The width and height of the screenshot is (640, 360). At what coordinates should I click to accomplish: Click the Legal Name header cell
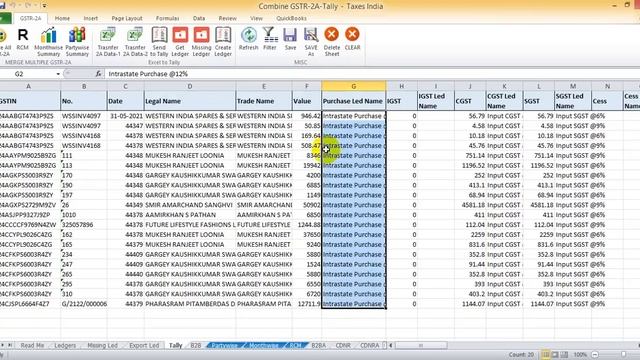(190, 101)
